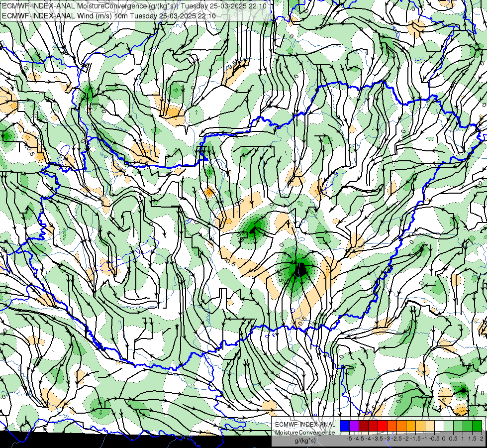Click the legend tick label "-2"
Screen dimensions: 487x448
point(406,439)
